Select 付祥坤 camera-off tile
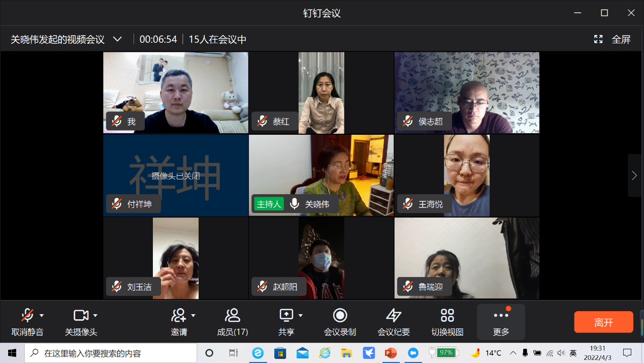The width and height of the screenshot is (644, 363). (x=176, y=175)
